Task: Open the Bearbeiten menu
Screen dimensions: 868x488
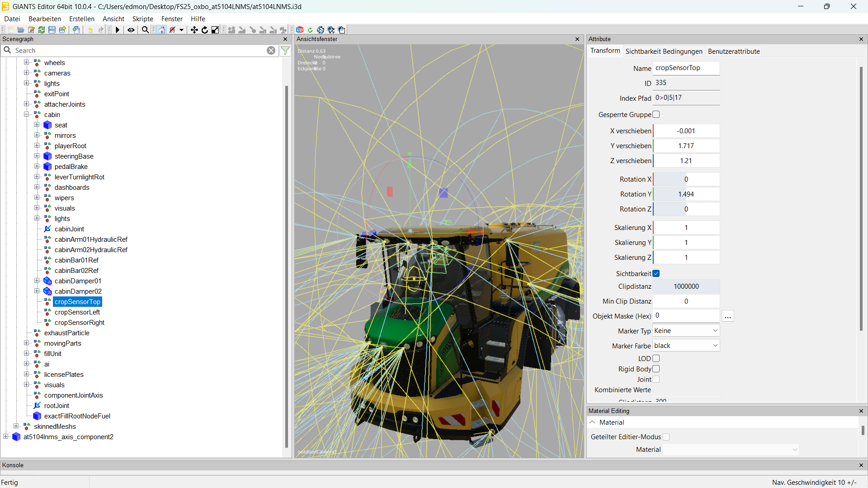Action: (x=45, y=19)
